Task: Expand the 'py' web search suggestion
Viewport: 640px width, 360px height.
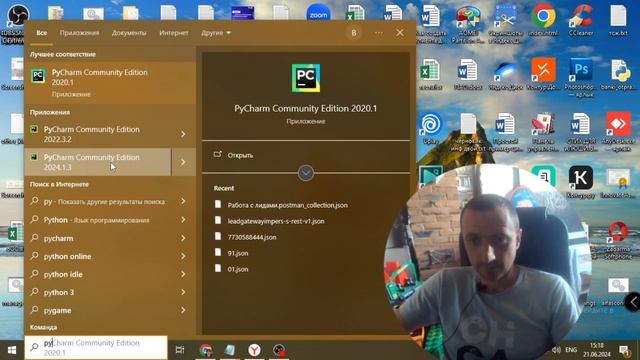Action: coord(183,201)
